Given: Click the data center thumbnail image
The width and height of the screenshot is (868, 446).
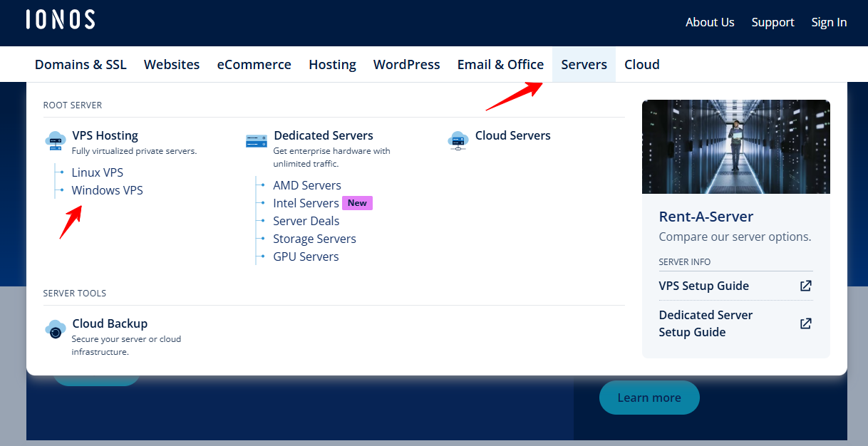Looking at the screenshot, I should coord(736,147).
